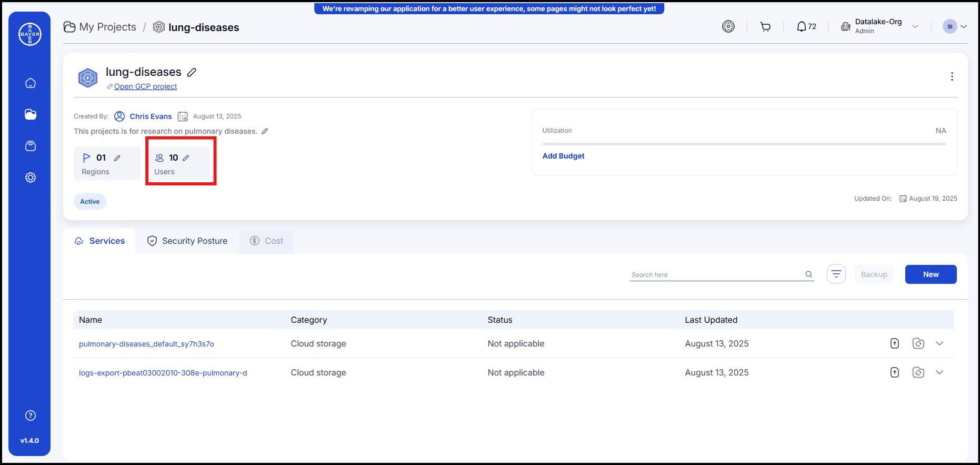Open notifications bell showing 72

coord(806,26)
